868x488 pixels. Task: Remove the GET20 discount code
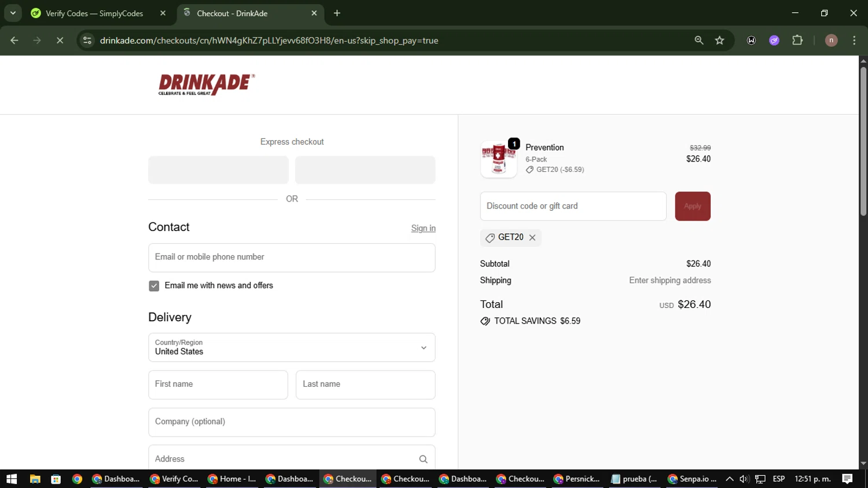coord(532,238)
